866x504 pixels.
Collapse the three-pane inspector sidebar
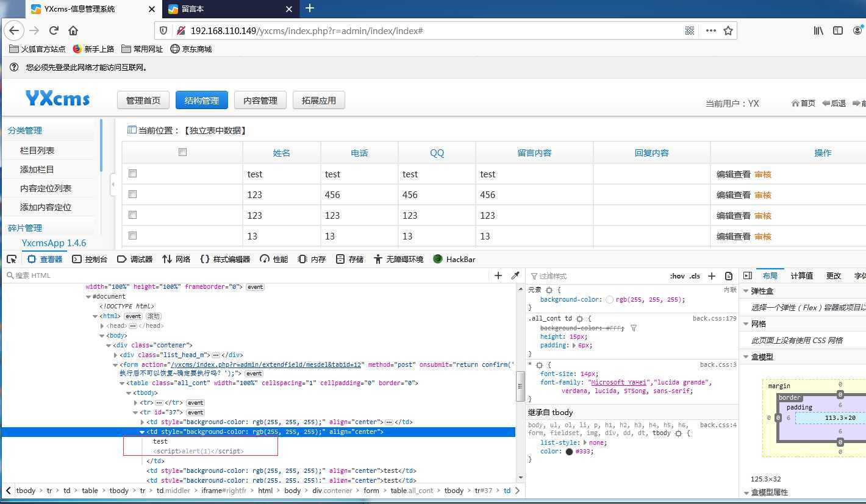pyautogui.click(x=748, y=275)
